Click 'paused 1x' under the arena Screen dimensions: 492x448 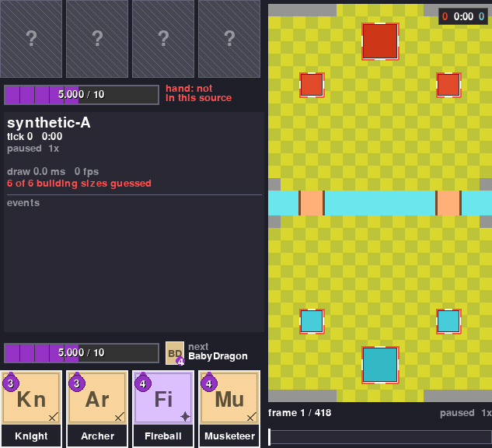click(466, 412)
